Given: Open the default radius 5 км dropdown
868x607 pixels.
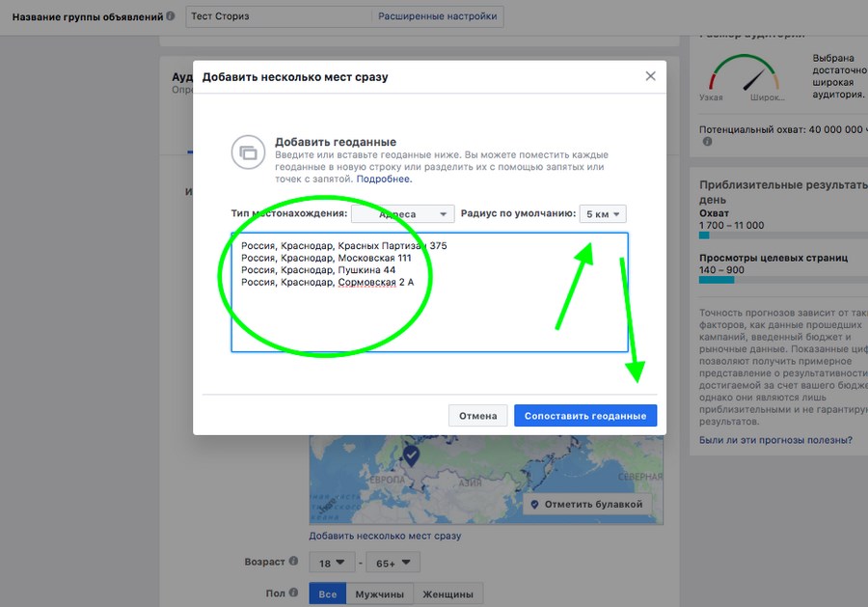Looking at the screenshot, I should 603,214.
